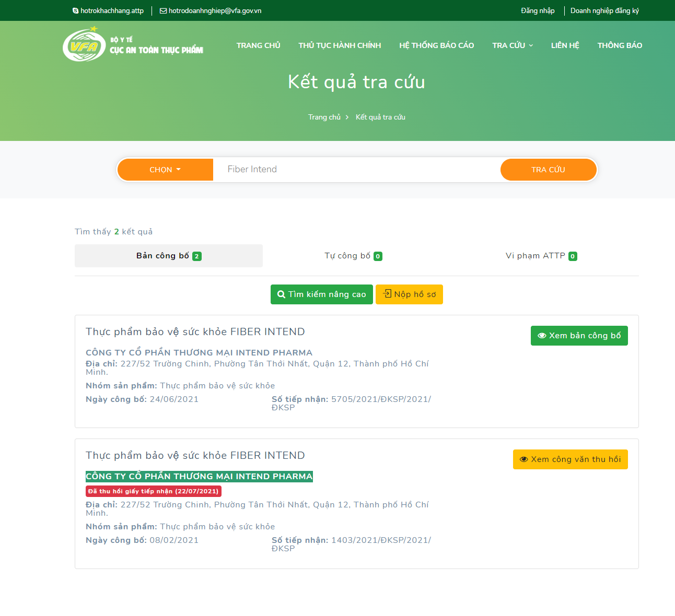The height and width of the screenshot is (616, 675).
Task: Click the chevron icon in the breadcrumb
Action: pyautogui.click(x=347, y=117)
